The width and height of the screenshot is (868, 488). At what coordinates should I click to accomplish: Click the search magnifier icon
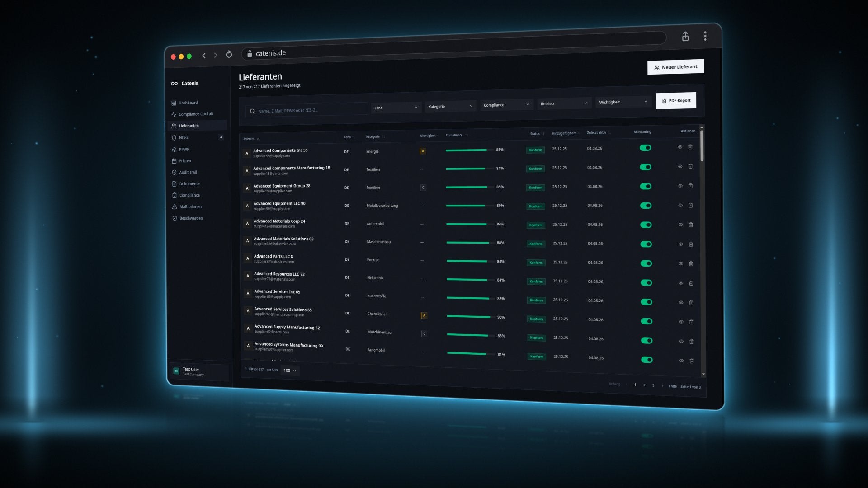tap(252, 111)
